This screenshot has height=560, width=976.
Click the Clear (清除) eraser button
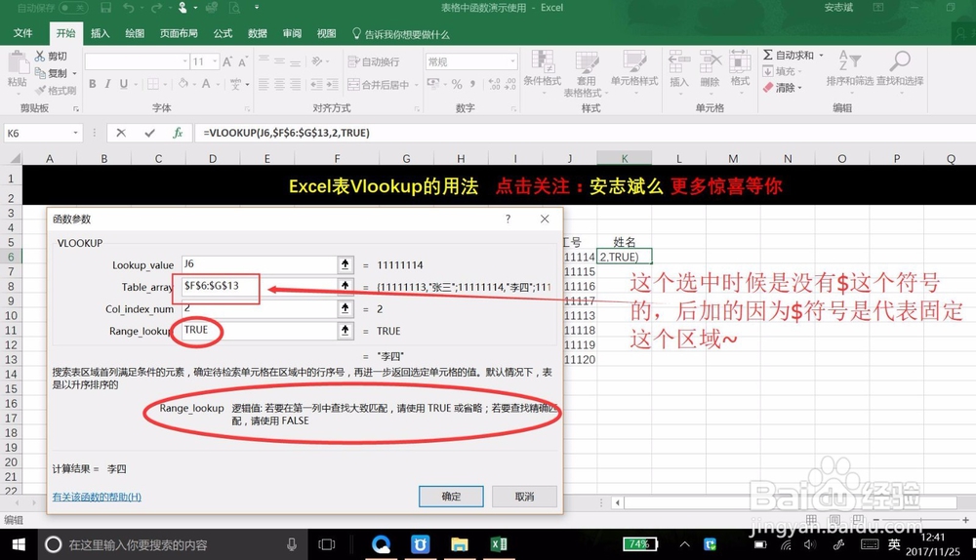pyautogui.click(x=783, y=88)
